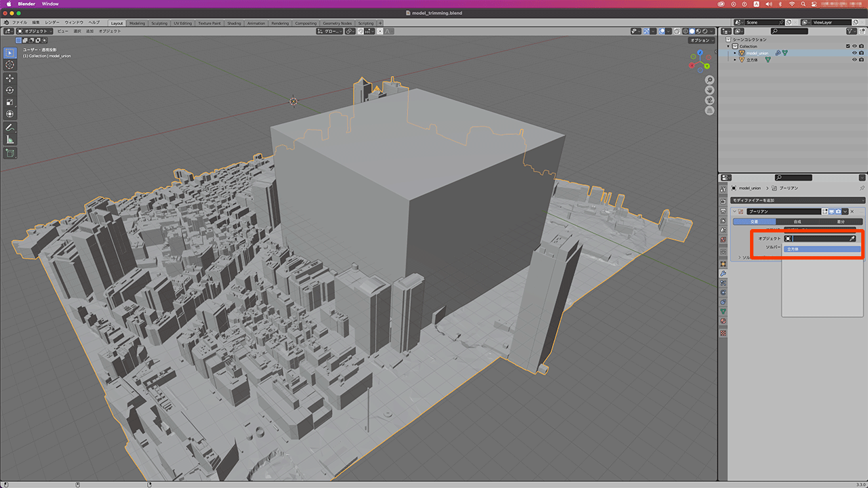
Task: Switch to the Modeling workspace tab
Action: [x=137, y=23]
